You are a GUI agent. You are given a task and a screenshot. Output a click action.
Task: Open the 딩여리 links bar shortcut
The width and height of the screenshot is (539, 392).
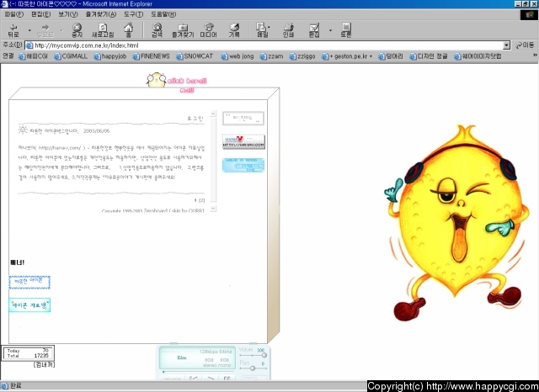391,56
